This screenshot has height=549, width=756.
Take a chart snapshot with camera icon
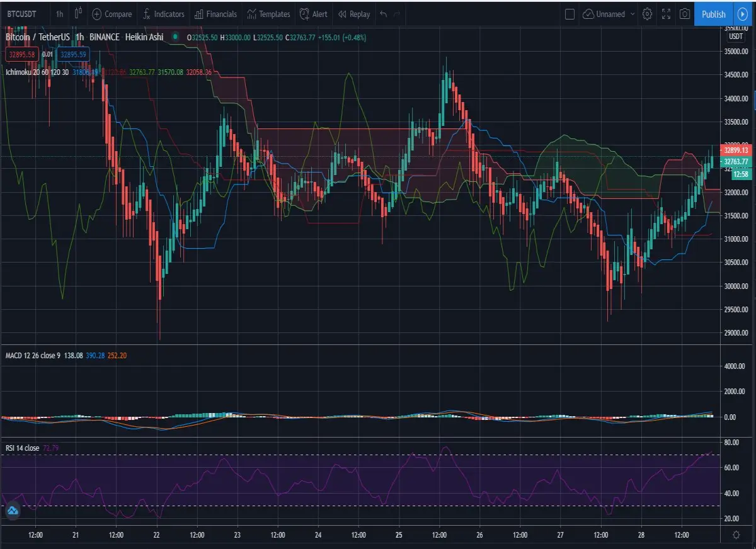pos(685,14)
